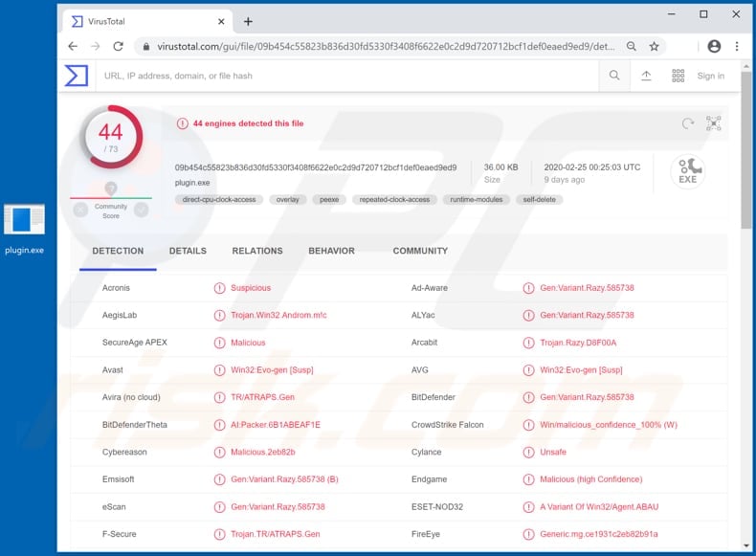Image resolution: width=756 pixels, height=556 pixels.
Task: Click the Sign in link
Action: tap(710, 76)
